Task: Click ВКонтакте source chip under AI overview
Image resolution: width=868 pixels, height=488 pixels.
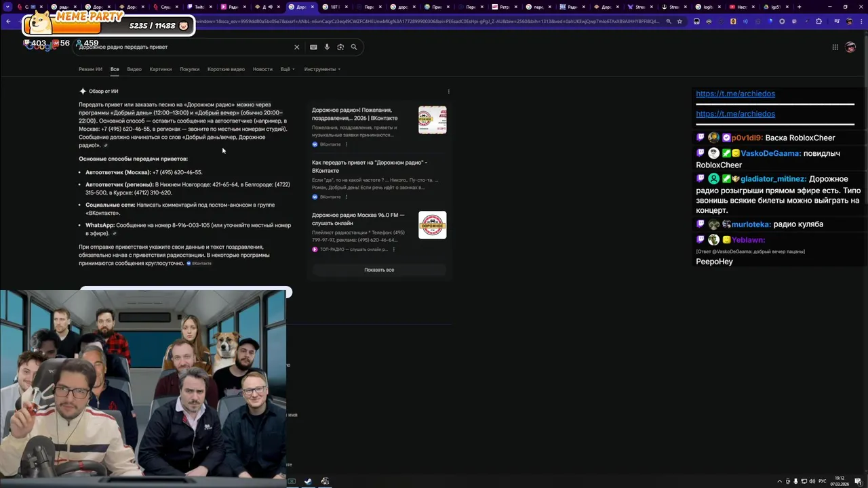Action: [x=199, y=263]
